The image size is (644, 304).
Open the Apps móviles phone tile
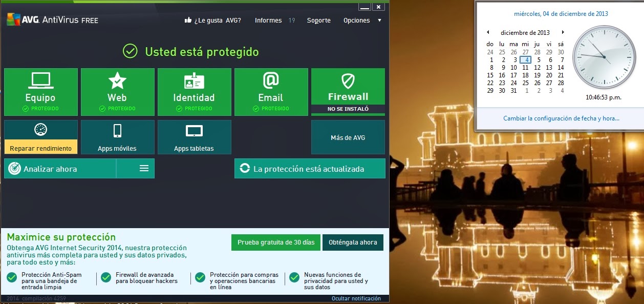[118, 137]
